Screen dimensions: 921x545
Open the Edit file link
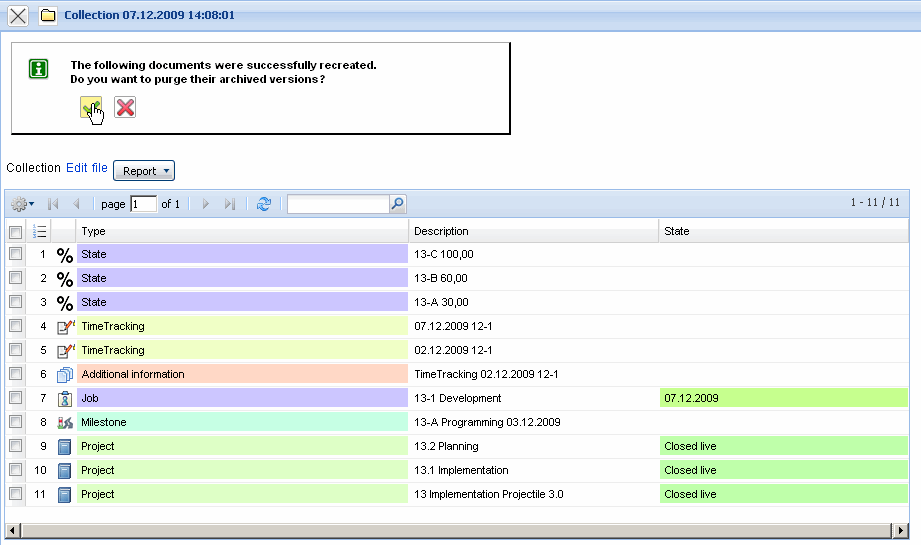coord(86,168)
